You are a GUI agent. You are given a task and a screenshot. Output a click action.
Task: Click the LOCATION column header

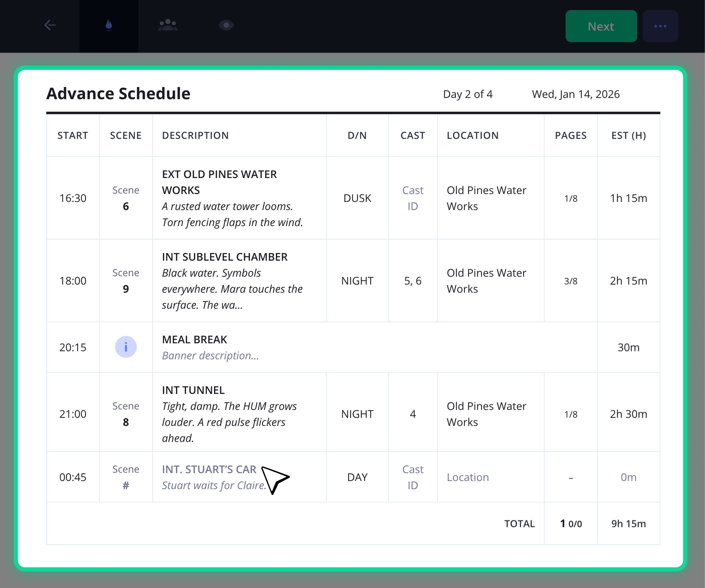473,136
